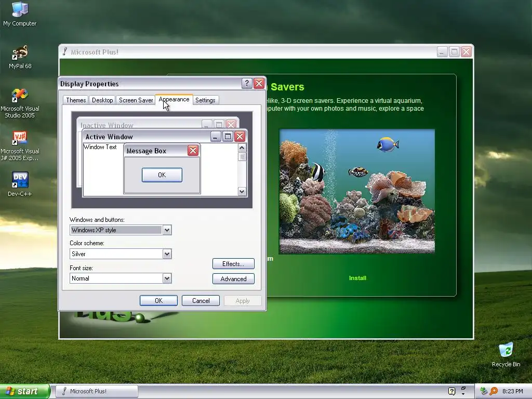The width and height of the screenshot is (532, 399).
Task: Click the aquarium screen saver image
Action: [x=357, y=191]
